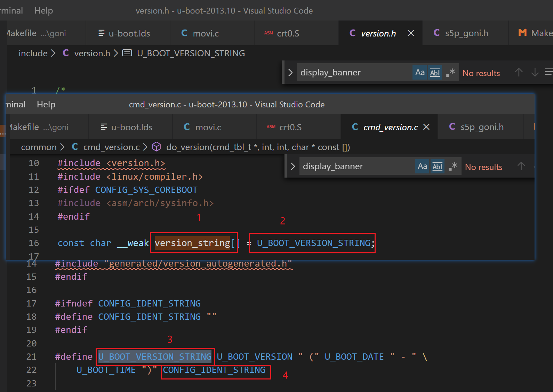The width and height of the screenshot is (553, 392).
Task: Click C icon on front movi.c tab
Action: tap(187, 127)
